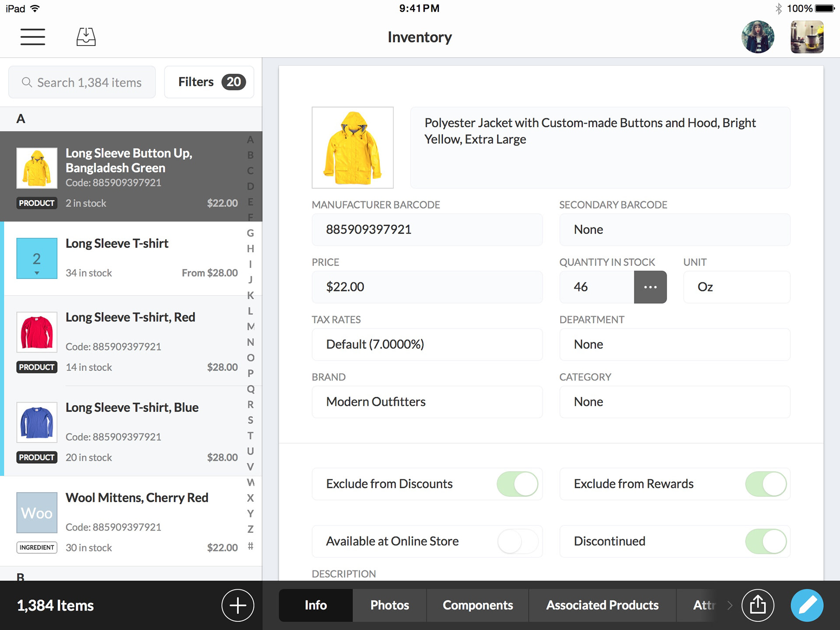Open the user profile avatar
Image resolution: width=840 pixels, height=630 pixels.
click(x=758, y=37)
